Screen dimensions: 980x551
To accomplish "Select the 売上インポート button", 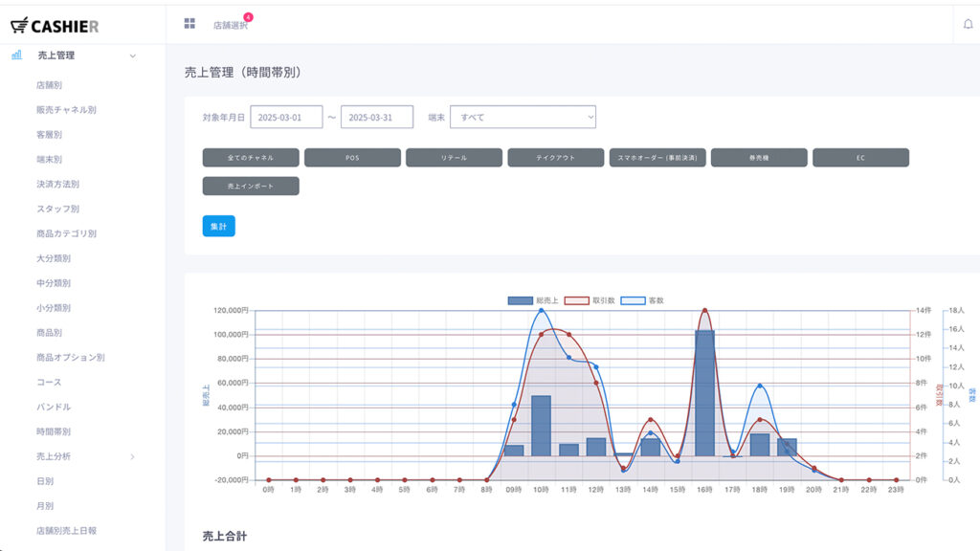I will pos(251,186).
